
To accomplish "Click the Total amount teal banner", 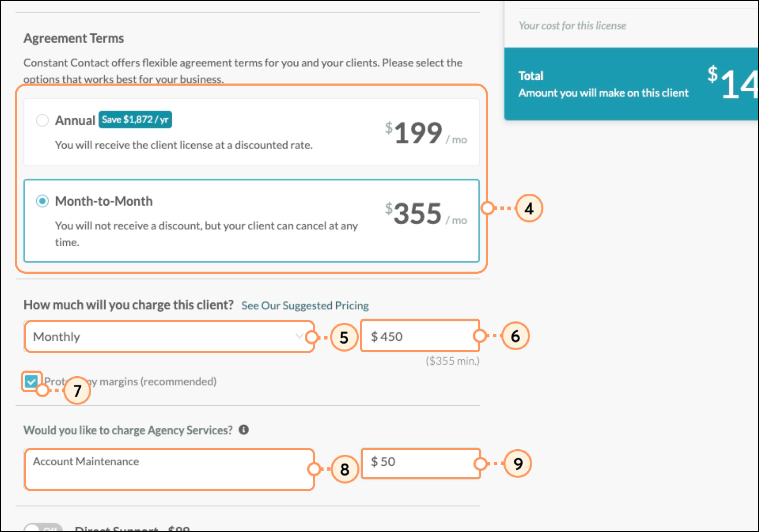I will coord(631,84).
